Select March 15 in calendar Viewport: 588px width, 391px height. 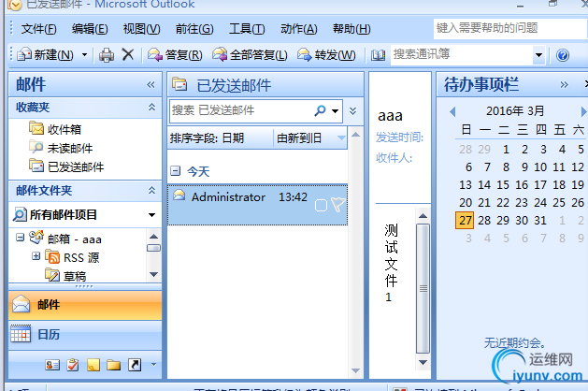click(x=503, y=184)
